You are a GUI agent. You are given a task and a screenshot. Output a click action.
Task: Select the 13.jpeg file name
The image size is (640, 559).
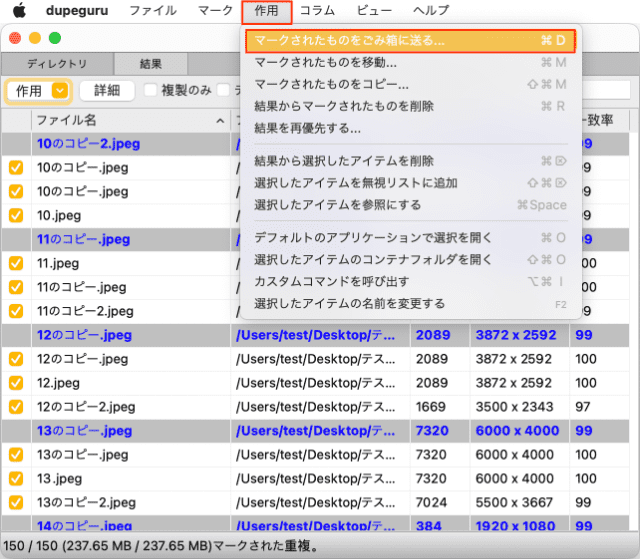point(59,479)
